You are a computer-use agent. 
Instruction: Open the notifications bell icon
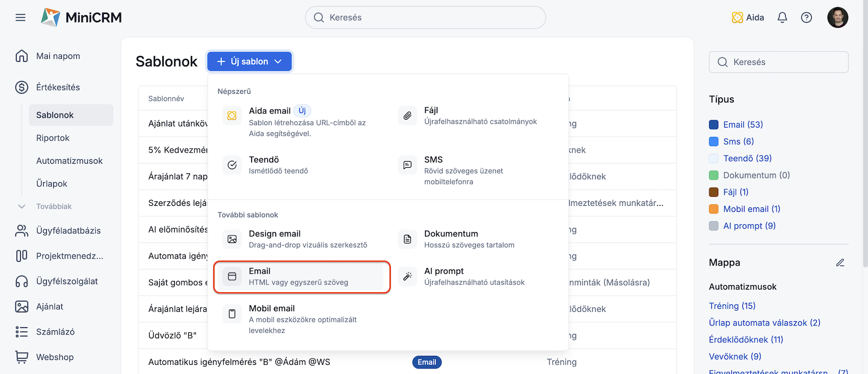tap(782, 18)
